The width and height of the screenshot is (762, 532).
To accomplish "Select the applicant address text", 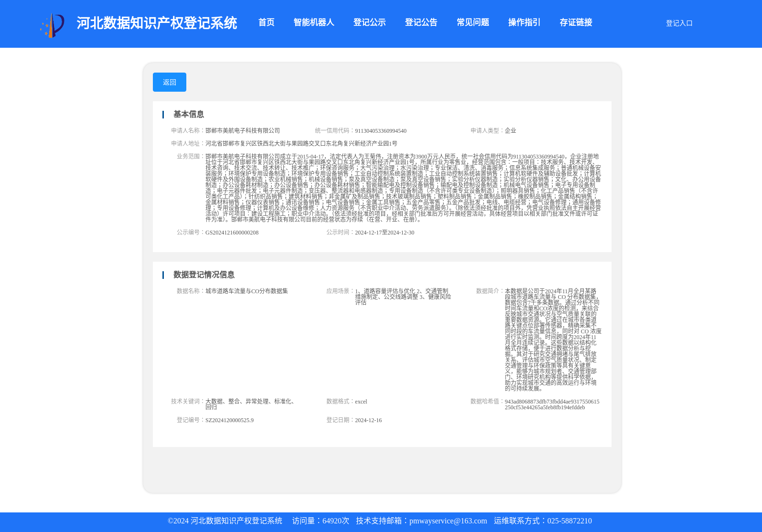I will (x=301, y=144).
